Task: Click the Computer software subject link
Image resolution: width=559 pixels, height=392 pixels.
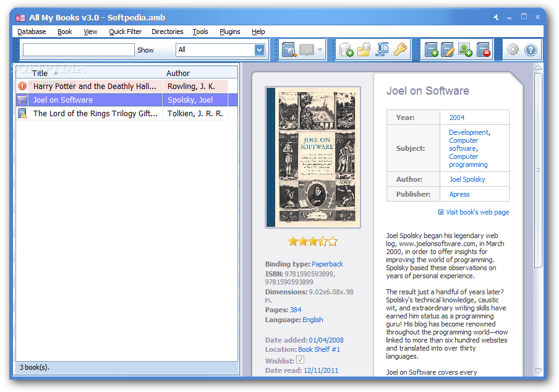Action: [x=463, y=144]
